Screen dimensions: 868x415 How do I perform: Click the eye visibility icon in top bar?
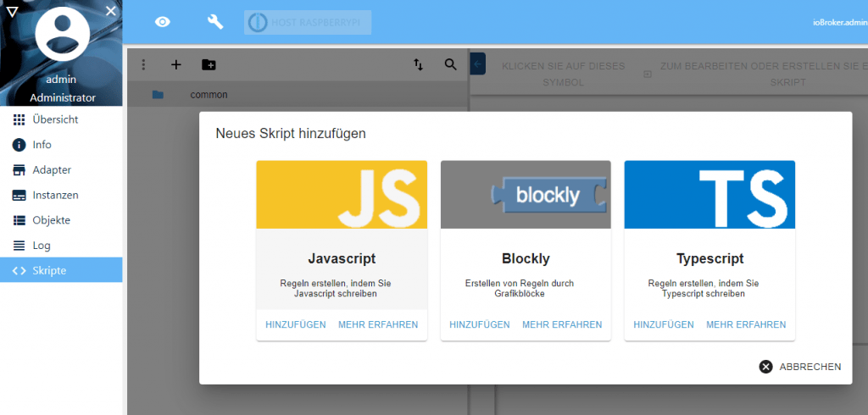pyautogui.click(x=163, y=22)
